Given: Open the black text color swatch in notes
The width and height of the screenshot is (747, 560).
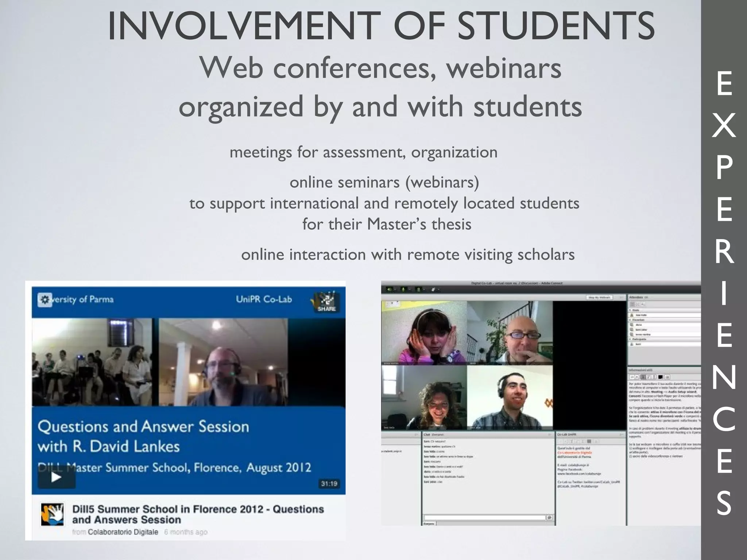Looking at the screenshot, I should tap(660, 377).
